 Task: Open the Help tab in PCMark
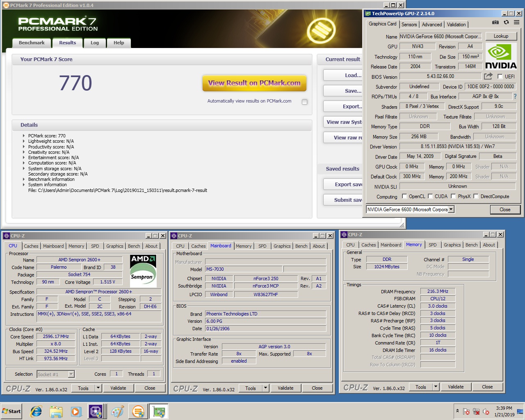tap(119, 43)
